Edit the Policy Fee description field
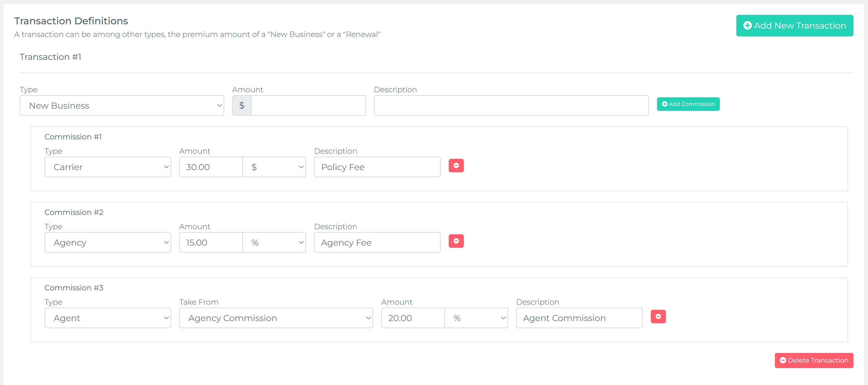This screenshot has height=385, width=868. (377, 167)
